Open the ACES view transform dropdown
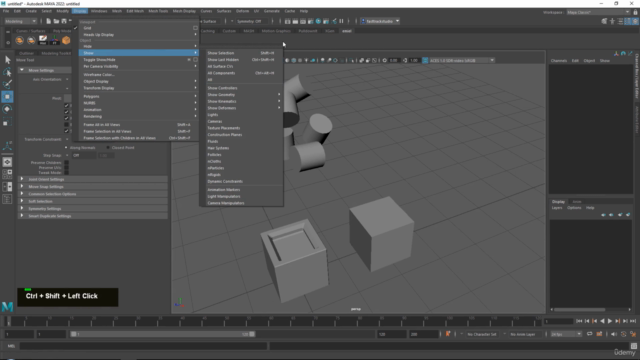Viewport: 640px width, 360px height. tap(462, 60)
